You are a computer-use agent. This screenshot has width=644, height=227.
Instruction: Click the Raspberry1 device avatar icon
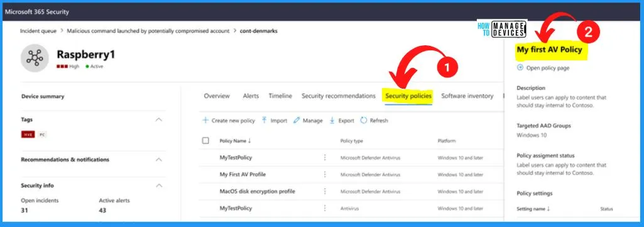[35, 58]
